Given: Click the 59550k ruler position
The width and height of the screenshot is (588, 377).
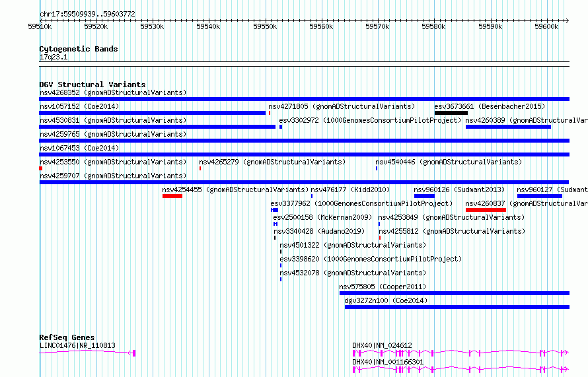Looking at the screenshot, I should point(265,26).
